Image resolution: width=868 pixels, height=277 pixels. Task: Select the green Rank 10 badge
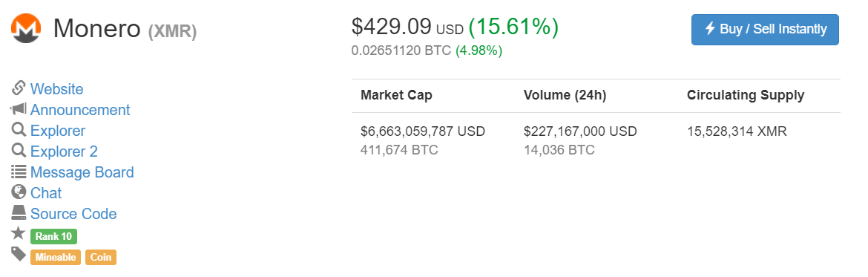tap(53, 237)
